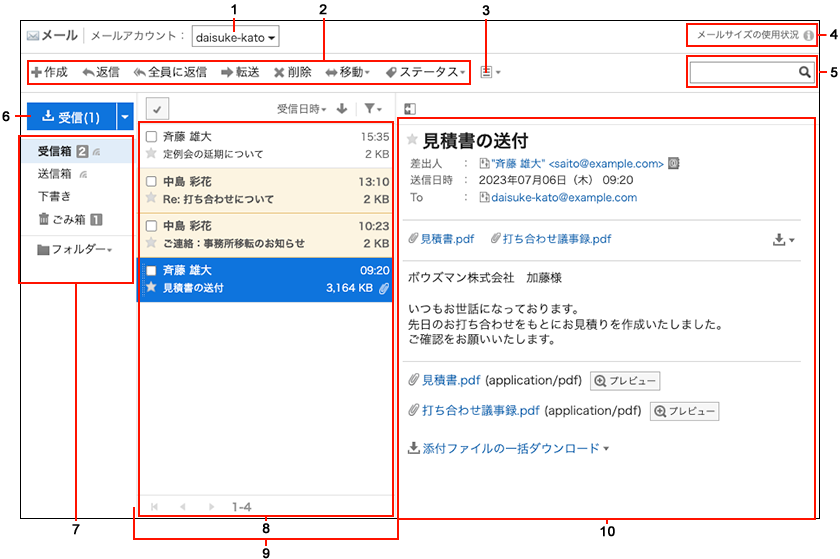
Task: Open the mail 定例会の延期について
Action: (x=213, y=154)
